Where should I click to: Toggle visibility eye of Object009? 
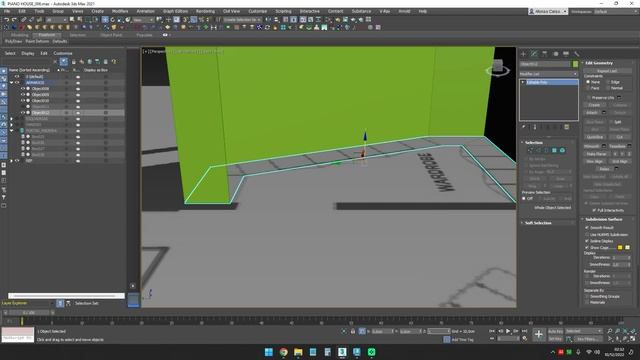23,95
